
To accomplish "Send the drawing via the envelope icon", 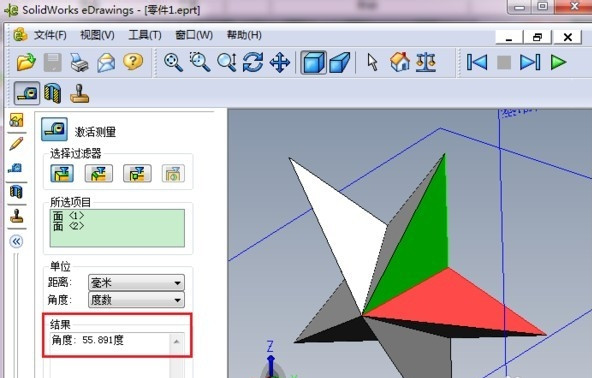I will [106, 62].
